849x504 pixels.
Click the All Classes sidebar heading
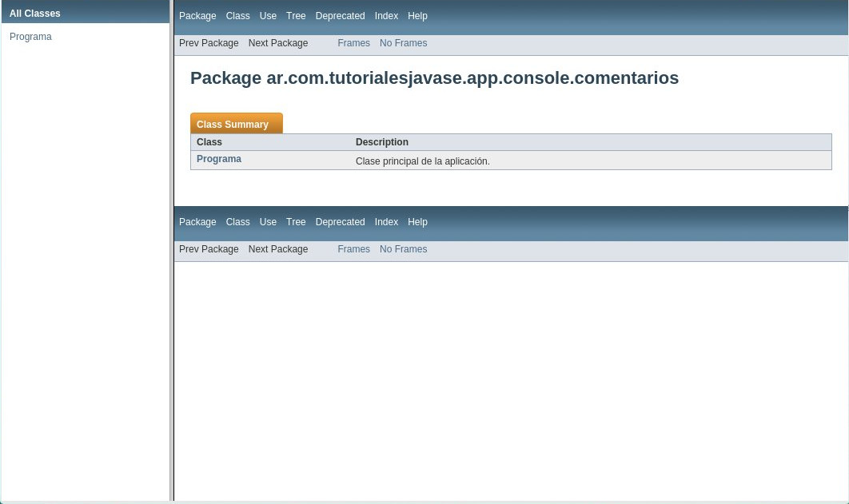(x=35, y=14)
